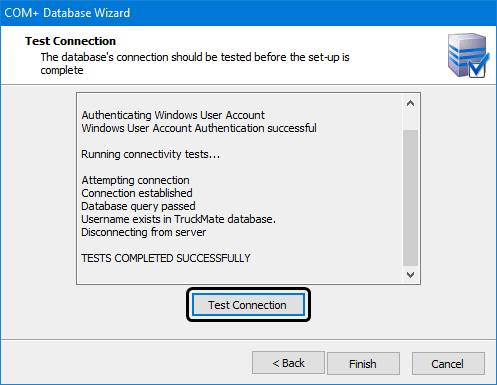Select the Attempting connection log entry
497x385 pixels.
point(135,180)
